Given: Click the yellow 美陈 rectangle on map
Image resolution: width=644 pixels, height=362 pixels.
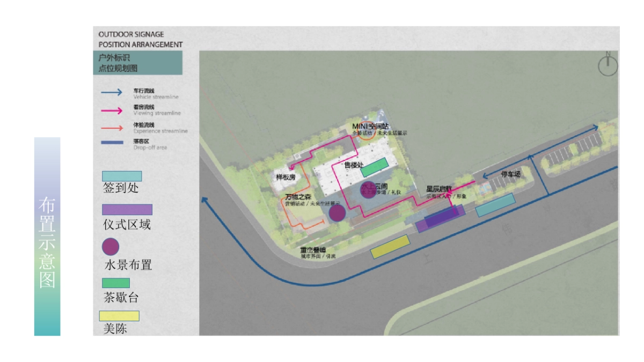Looking at the screenshot, I should click(390, 247).
